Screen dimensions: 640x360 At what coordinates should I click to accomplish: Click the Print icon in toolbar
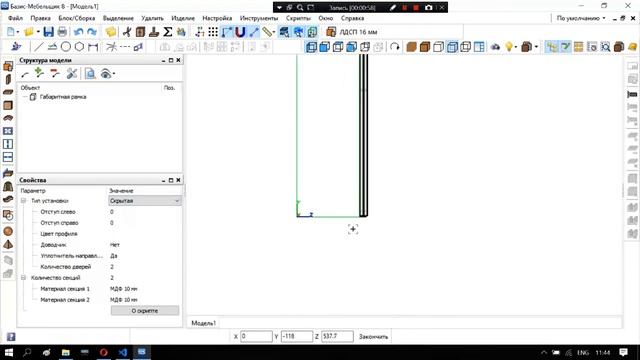pyautogui.click(x=62, y=32)
